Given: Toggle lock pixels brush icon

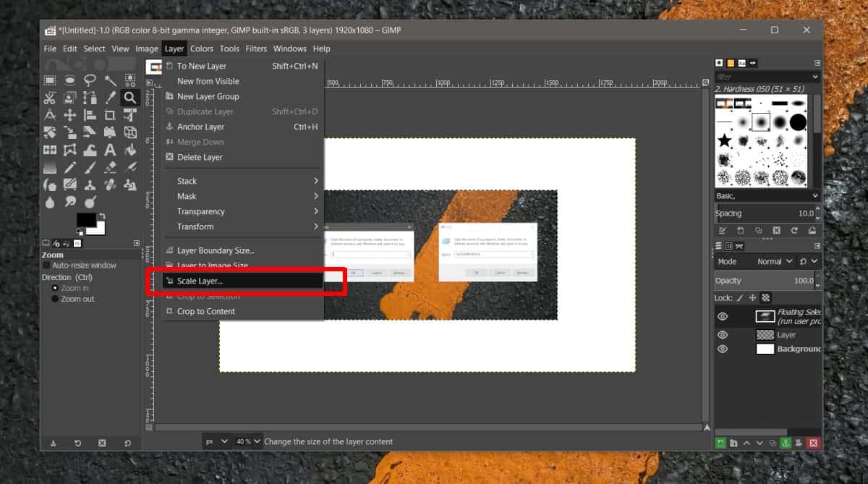Looking at the screenshot, I should 740,297.
